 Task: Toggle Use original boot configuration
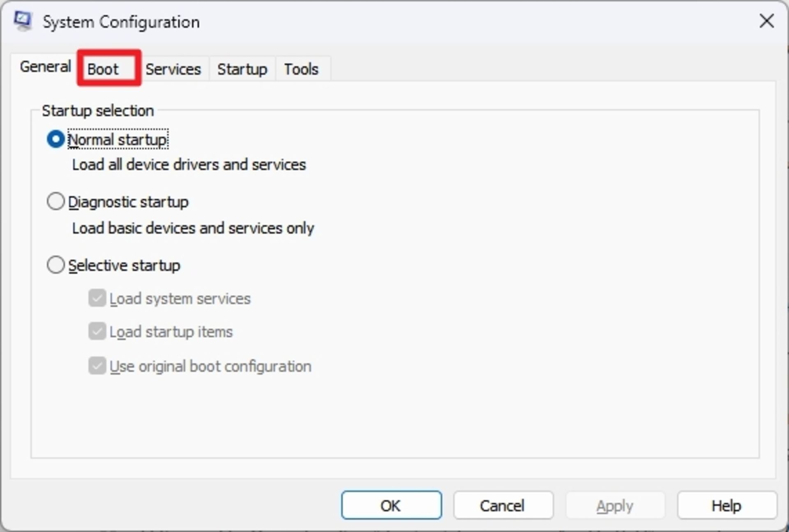pyautogui.click(x=97, y=366)
